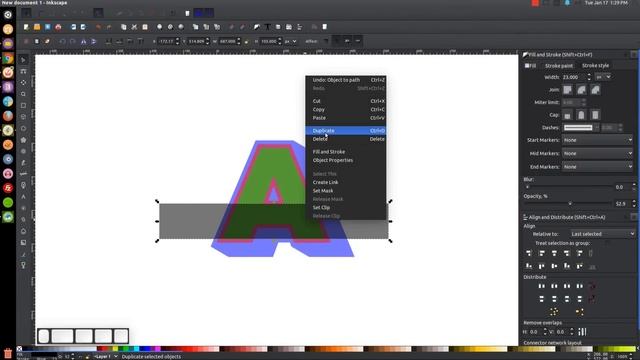640x360 pixels.
Task: Click the Remove overlaps apply icon
Action: click(x=582, y=332)
